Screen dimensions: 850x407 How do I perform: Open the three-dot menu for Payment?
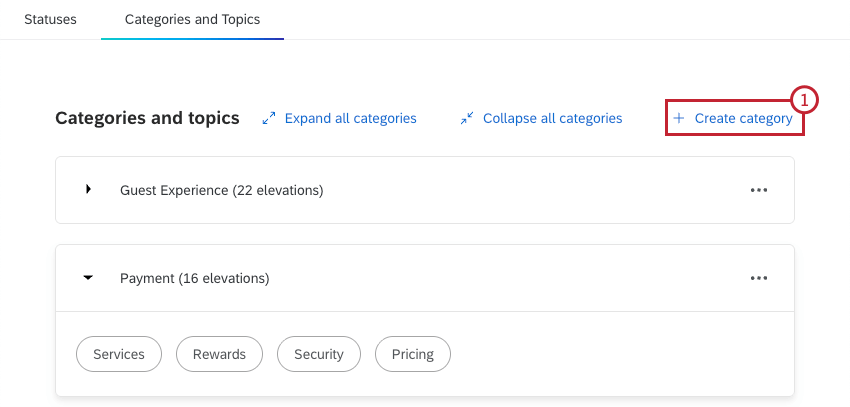click(x=759, y=278)
